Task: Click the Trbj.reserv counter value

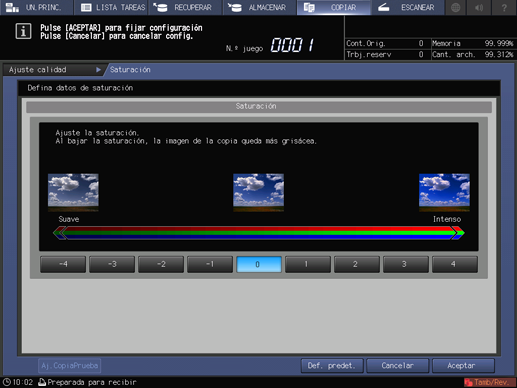Action: (421, 54)
